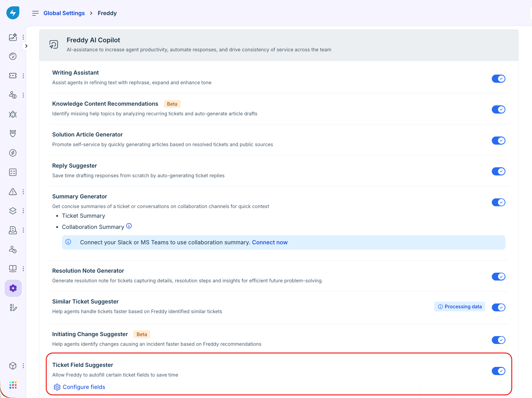Open the checklist tasks icon in sidebar
This screenshot has width=532, height=398.
[13, 172]
